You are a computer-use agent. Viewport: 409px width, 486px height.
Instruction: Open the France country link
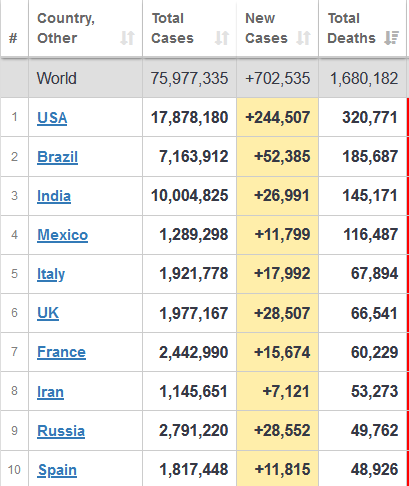[x=61, y=352]
